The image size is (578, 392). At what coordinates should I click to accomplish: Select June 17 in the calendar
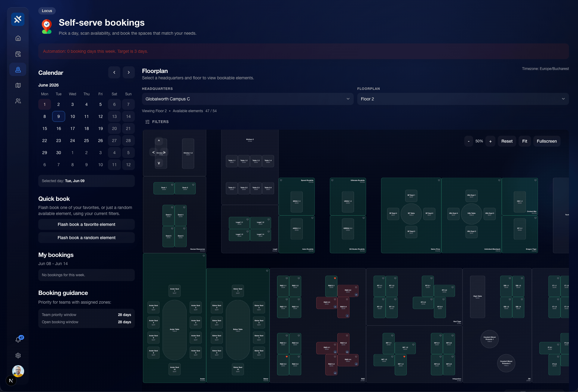pos(73,128)
